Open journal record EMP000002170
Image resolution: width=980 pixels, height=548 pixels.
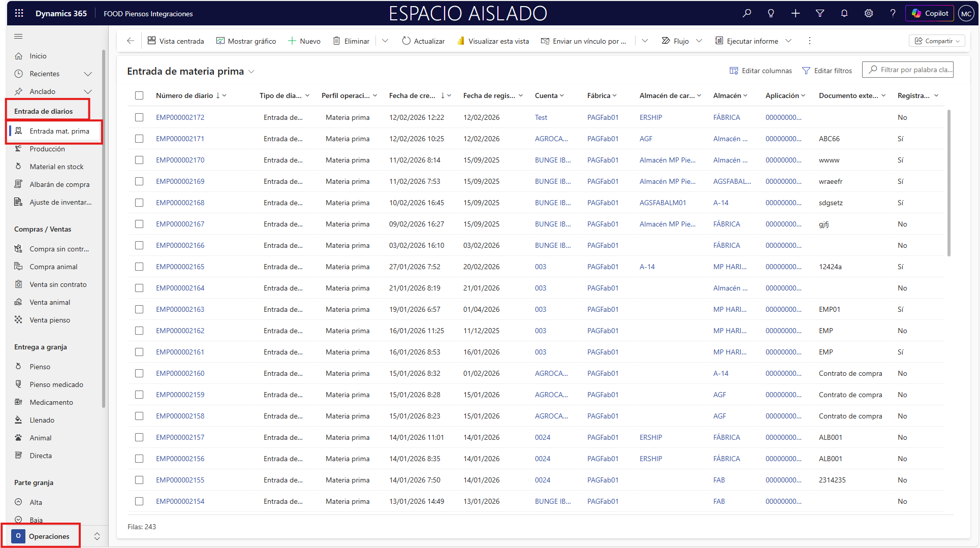click(x=180, y=160)
